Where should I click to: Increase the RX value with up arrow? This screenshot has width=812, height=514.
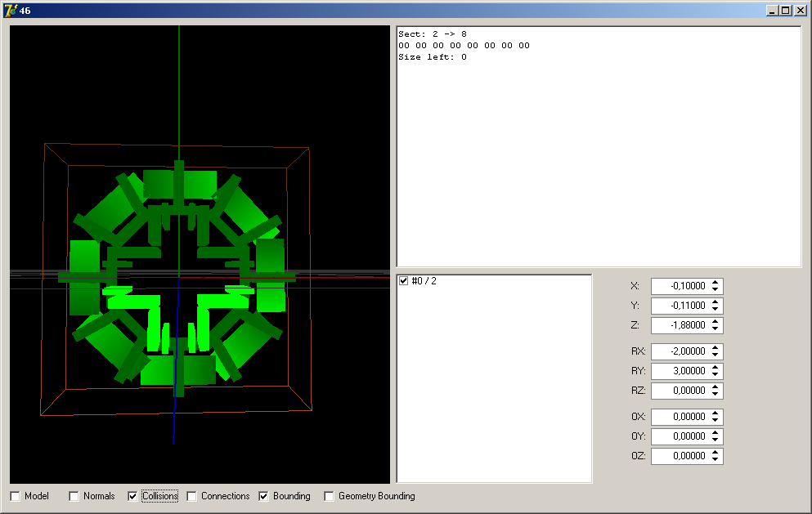(x=716, y=348)
